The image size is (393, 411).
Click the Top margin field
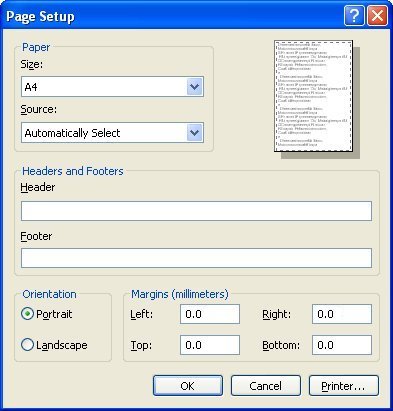pyautogui.click(x=210, y=345)
